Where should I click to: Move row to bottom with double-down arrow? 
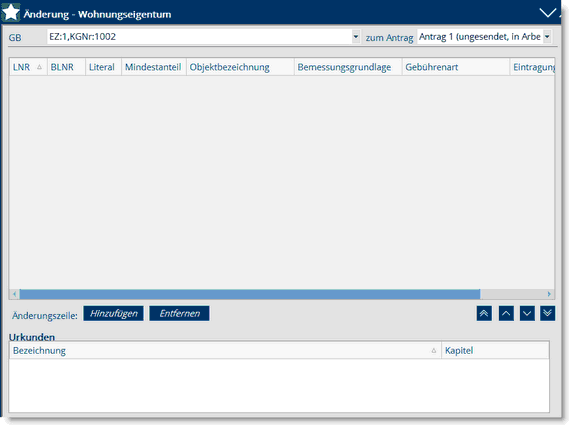(547, 313)
